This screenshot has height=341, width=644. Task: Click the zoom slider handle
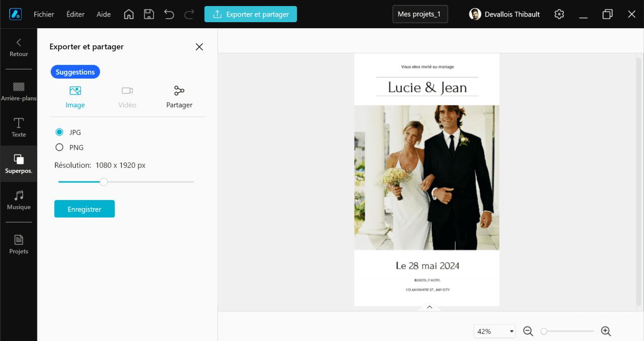pos(544,331)
